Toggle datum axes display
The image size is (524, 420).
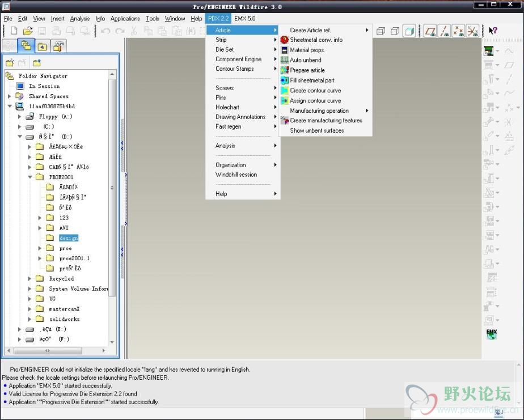[444, 31]
